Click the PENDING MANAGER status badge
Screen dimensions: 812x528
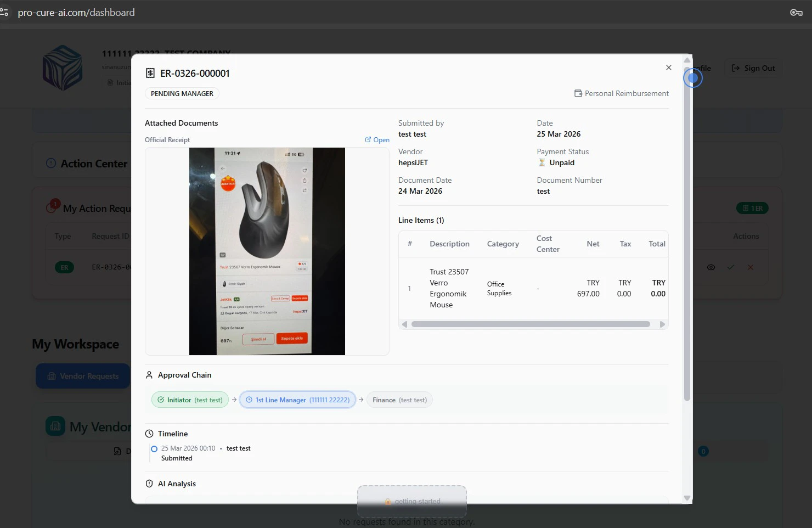(x=182, y=94)
